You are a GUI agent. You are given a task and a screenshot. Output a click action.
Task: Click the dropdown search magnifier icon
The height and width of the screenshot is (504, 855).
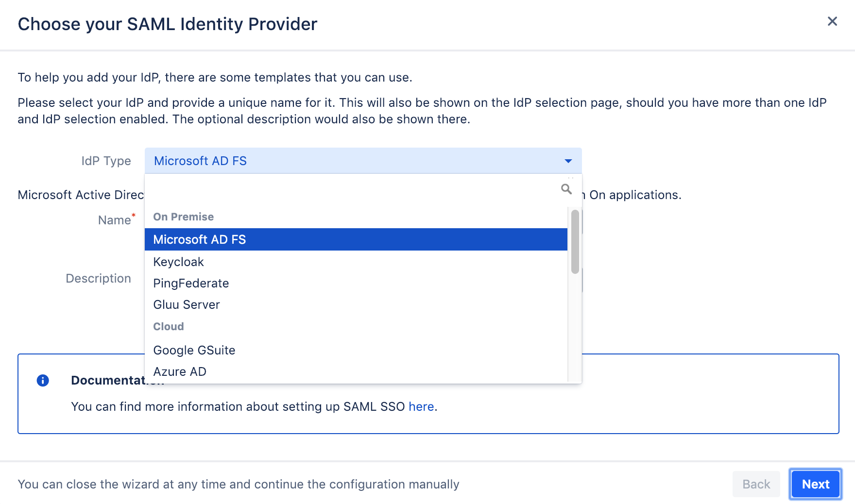coord(566,189)
